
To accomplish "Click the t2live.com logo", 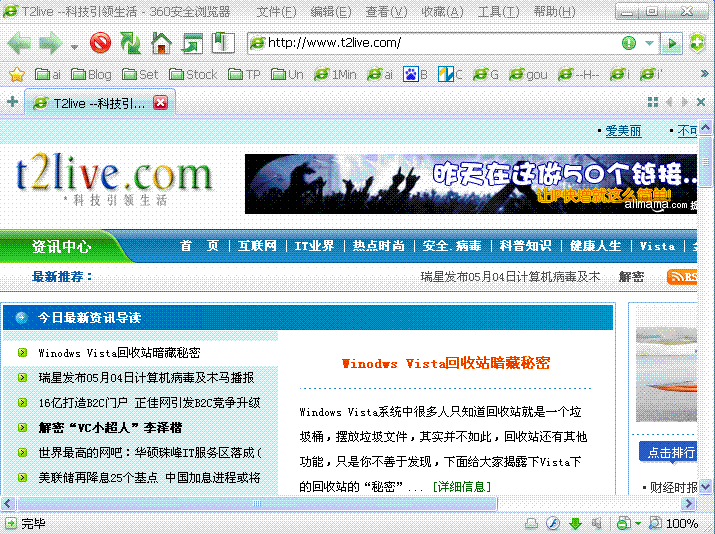I will coord(114,178).
